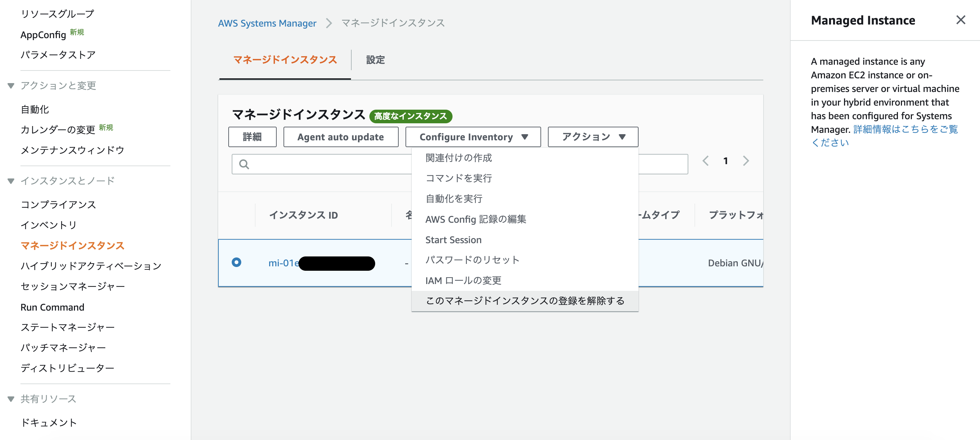Click the previous page chevron arrow

click(x=706, y=161)
